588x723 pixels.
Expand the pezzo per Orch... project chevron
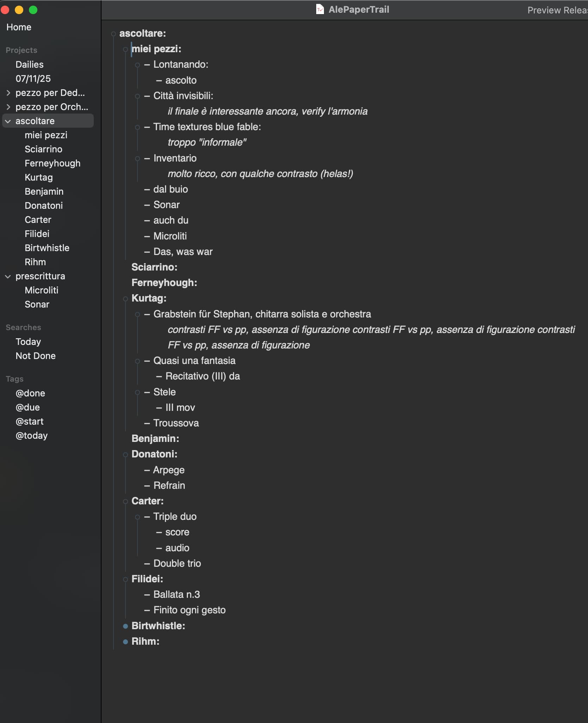tap(8, 107)
